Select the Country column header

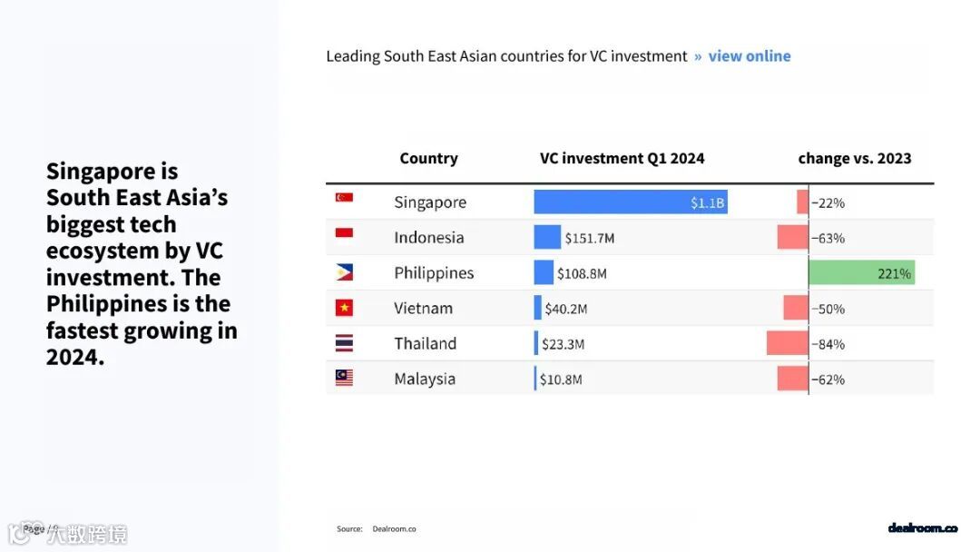pos(428,158)
